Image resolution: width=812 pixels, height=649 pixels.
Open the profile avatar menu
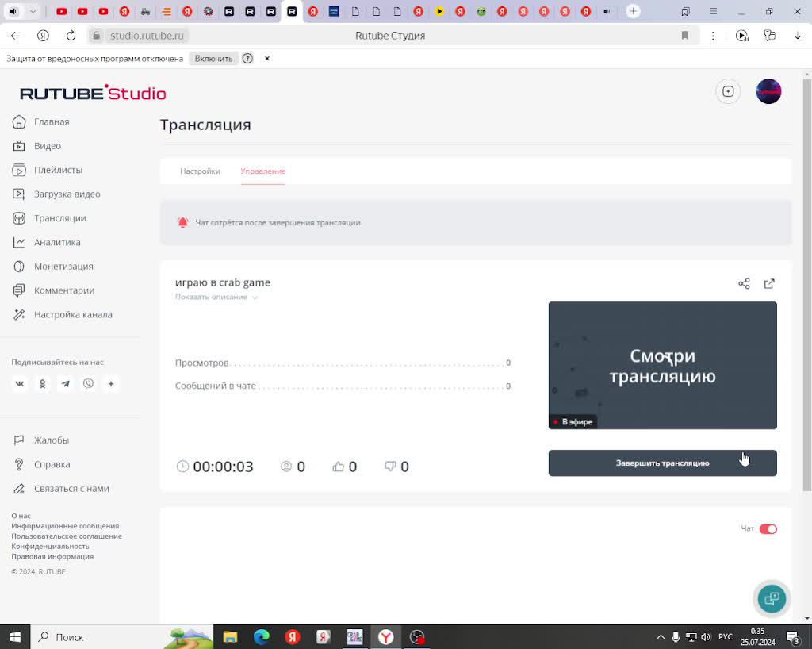pyautogui.click(x=768, y=92)
